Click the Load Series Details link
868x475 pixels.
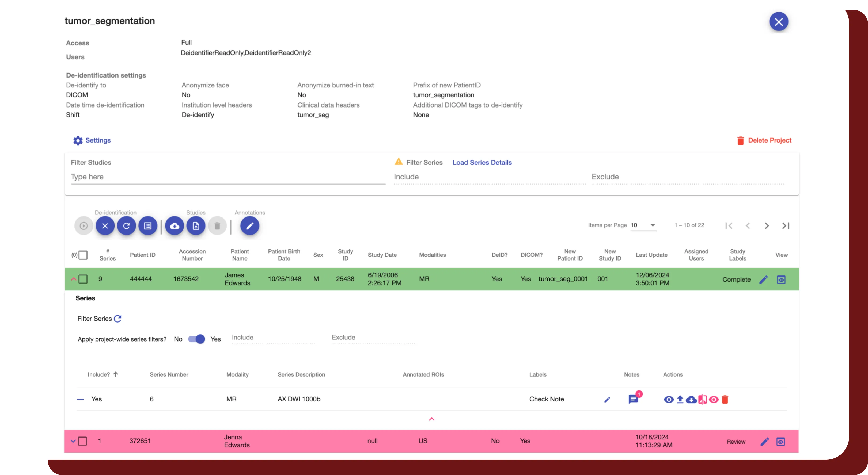(482, 162)
